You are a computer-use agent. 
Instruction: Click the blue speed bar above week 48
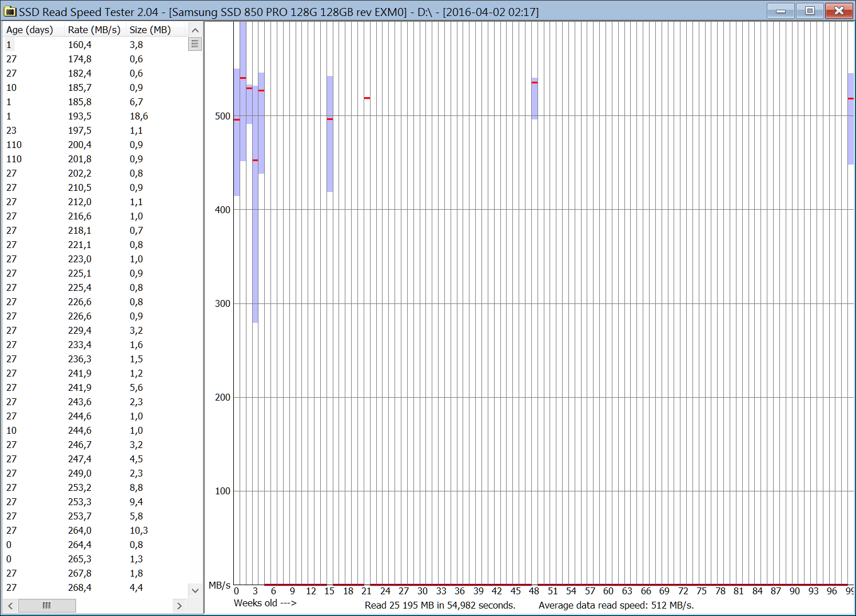coord(535,99)
